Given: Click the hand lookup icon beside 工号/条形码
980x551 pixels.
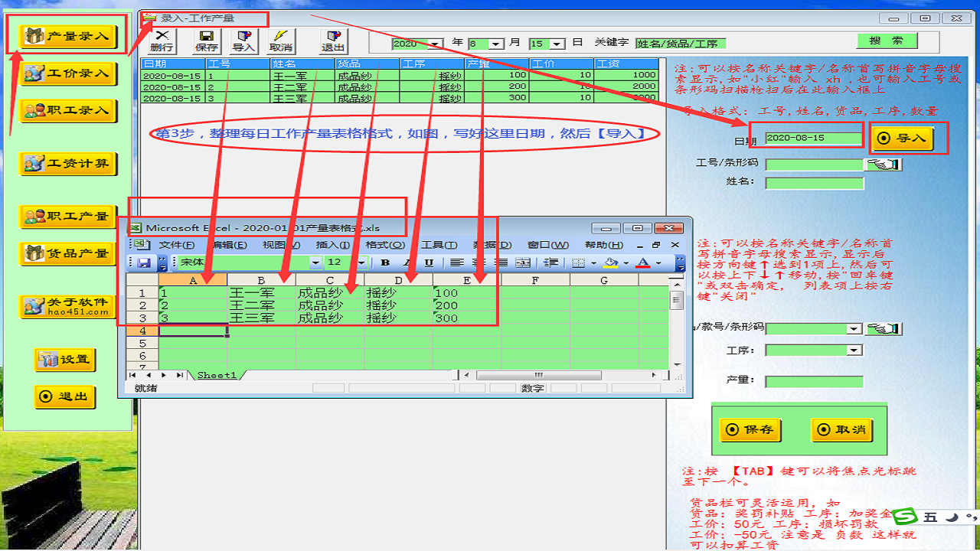Looking at the screenshot, I should click(884, 165).
